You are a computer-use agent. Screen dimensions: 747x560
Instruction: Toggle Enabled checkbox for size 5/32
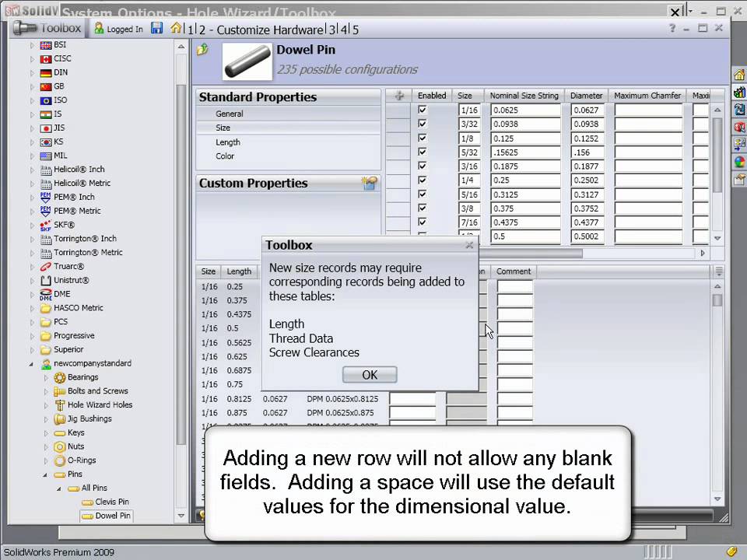coord(422,152)
